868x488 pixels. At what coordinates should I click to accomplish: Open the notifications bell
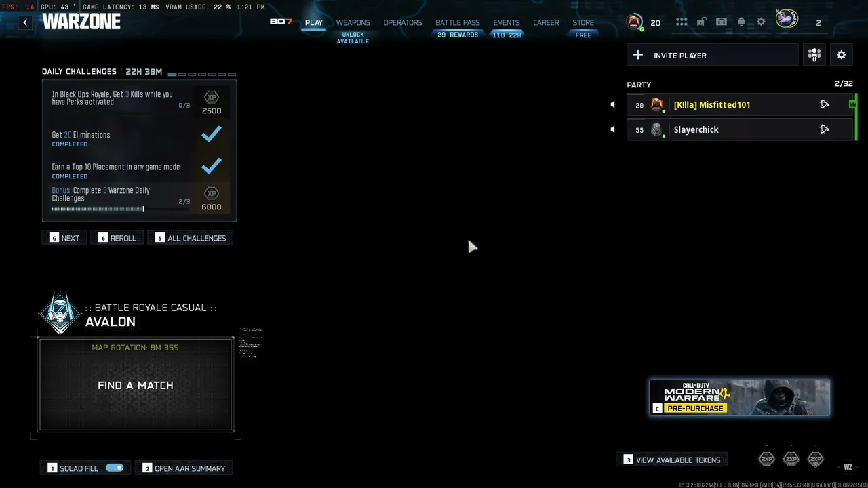(741, 22)
